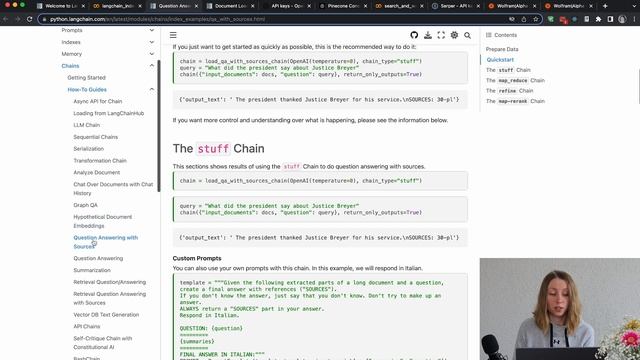Switch to the 'API keys - Op…' tab
The image size is (640, 360).
(287, 6)
